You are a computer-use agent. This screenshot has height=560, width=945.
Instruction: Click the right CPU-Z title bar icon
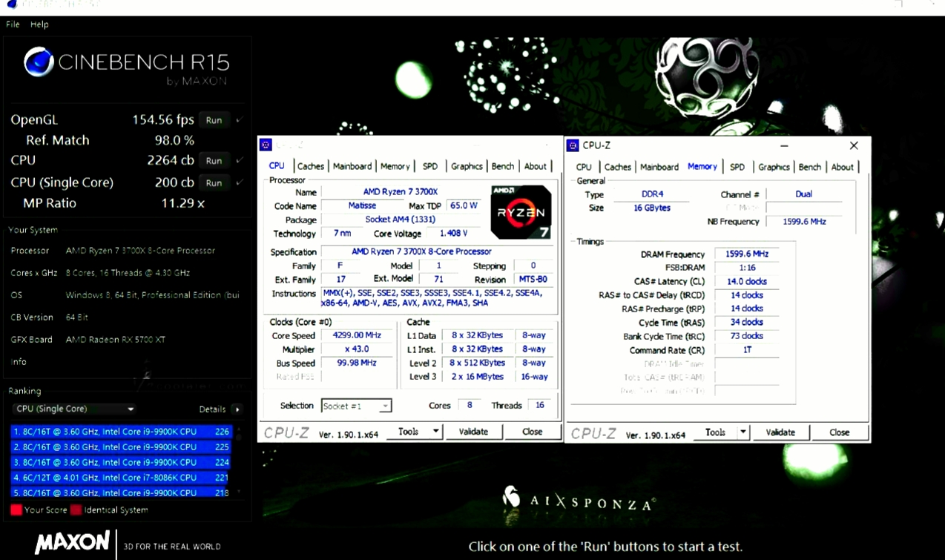(573, 145)
